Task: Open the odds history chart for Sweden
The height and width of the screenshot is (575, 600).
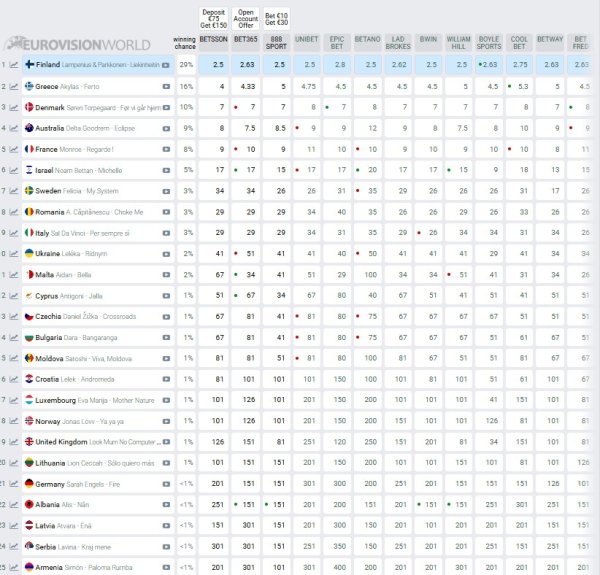Action: click(x=14, y=191)
